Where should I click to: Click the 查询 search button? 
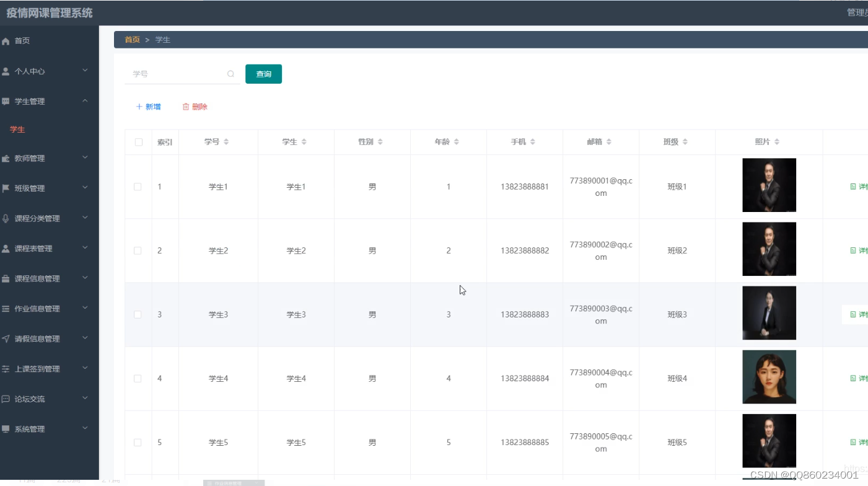[263, 74]
